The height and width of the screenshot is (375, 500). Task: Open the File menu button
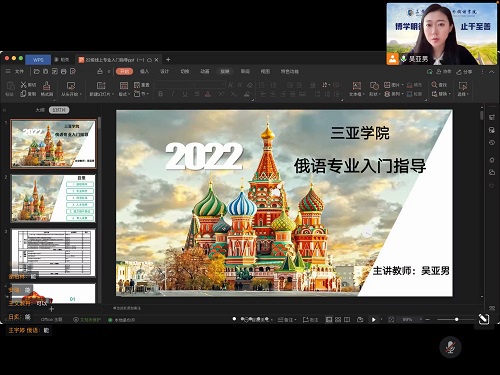pyautogui.click(x=15, y=71)
